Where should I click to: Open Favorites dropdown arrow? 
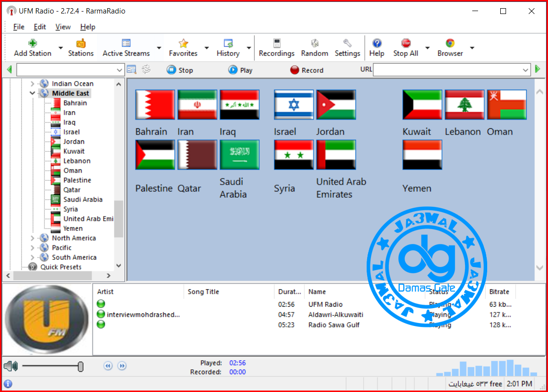pos(206,48)
